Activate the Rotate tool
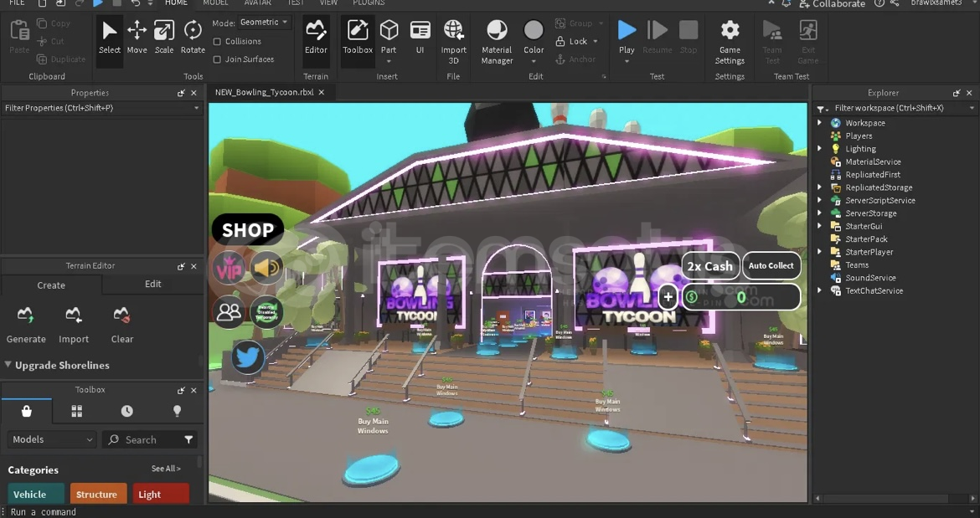 (x=193, y=37)
